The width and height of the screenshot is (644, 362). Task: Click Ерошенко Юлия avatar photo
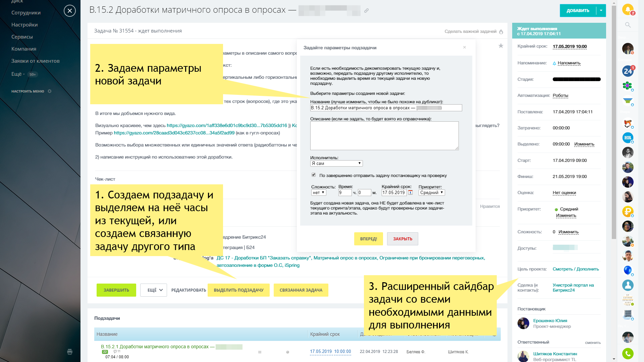click(523, 323)
